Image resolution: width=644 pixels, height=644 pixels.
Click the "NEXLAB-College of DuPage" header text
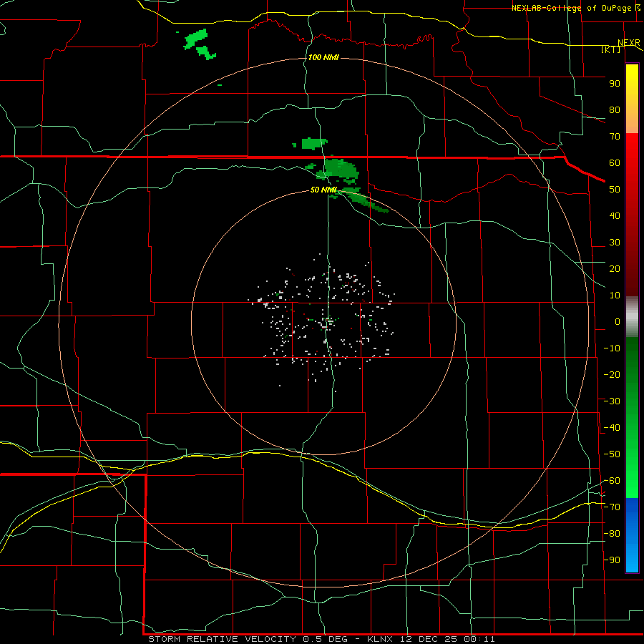click(571, 8)
